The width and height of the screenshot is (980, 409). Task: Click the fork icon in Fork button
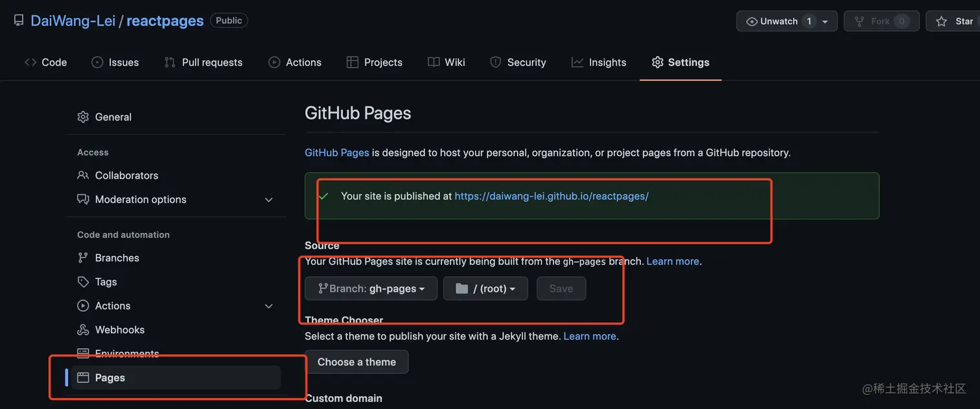click(859, 21)
